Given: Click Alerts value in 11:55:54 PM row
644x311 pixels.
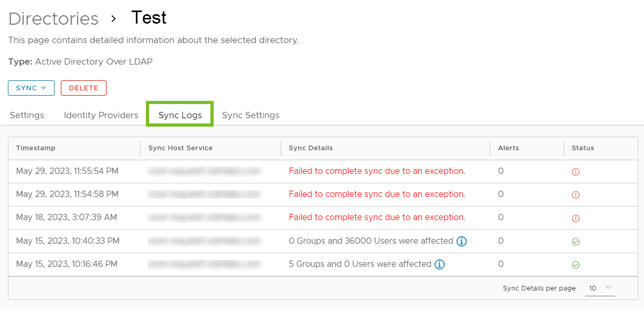Looking at the screenshot, I should (x=501, y=171).
